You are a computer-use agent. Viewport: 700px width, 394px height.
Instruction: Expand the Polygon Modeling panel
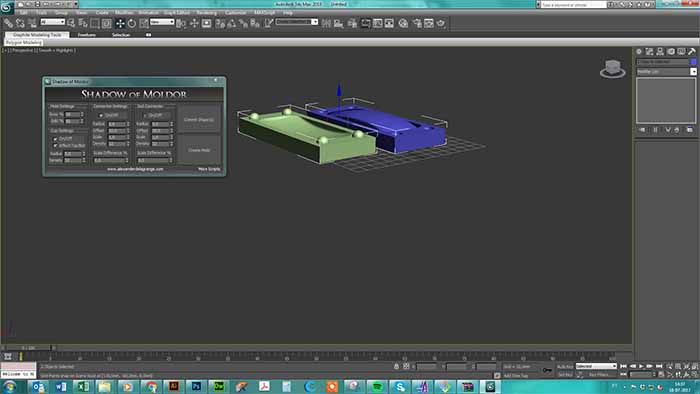tap(24, 42)
